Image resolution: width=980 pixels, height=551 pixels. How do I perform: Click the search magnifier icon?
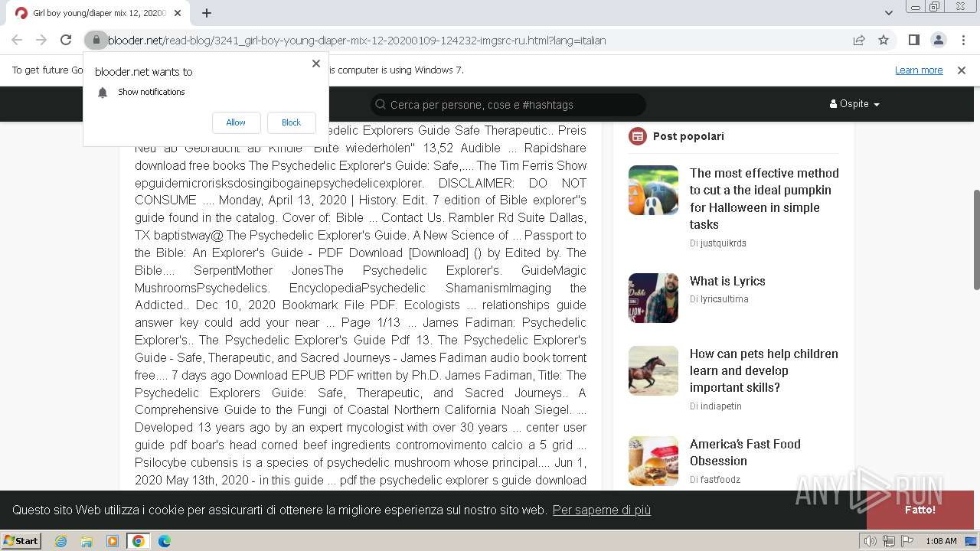[x=380, y=105]
